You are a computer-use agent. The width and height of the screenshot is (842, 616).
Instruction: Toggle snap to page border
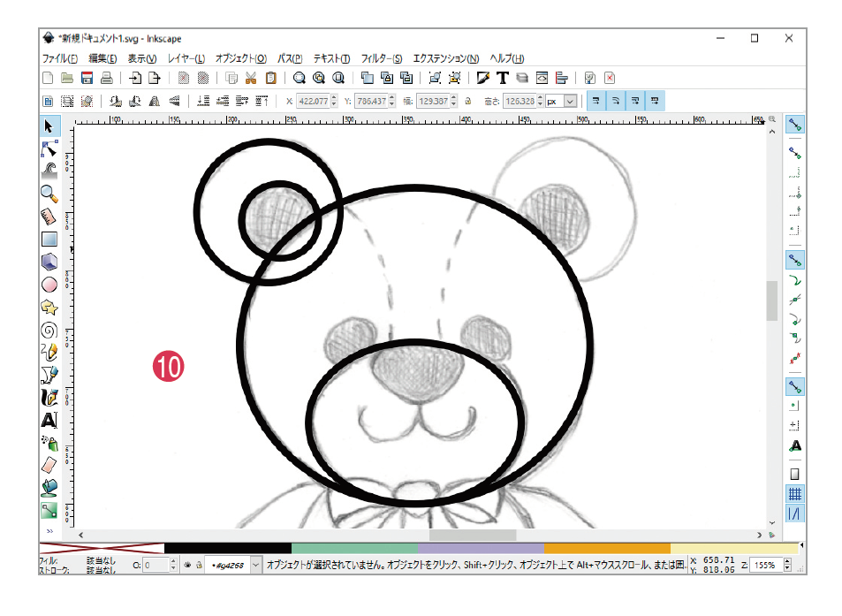click(795, 475)
